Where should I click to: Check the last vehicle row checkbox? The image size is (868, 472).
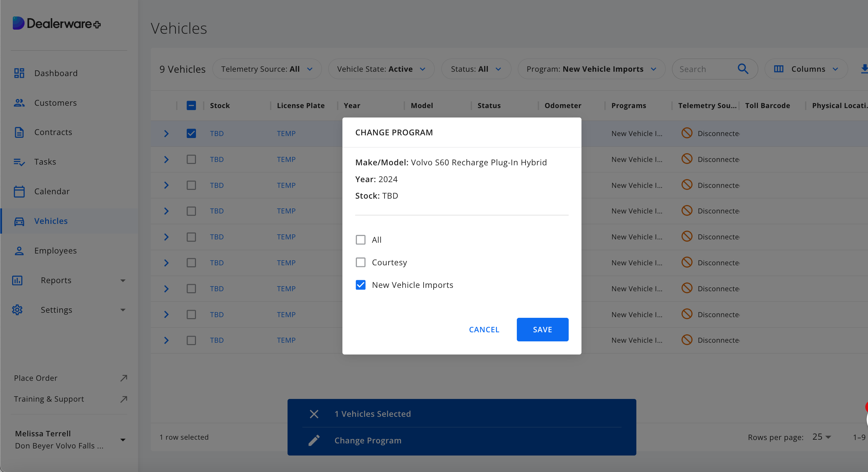coord(191,340)
